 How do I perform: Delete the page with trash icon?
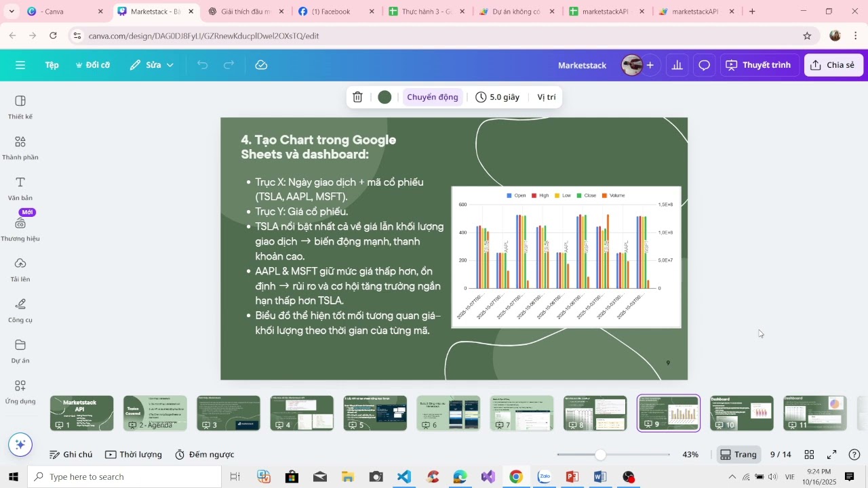pos(357,97)
